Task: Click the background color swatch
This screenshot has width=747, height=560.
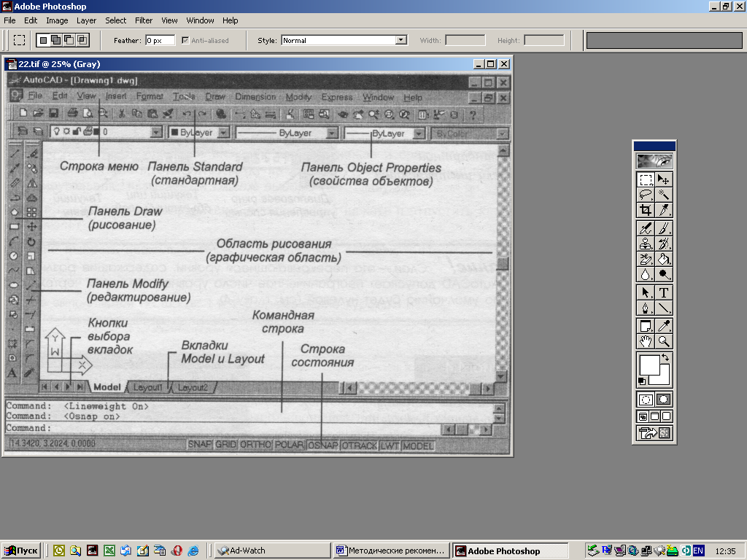Action: (665, 378)
